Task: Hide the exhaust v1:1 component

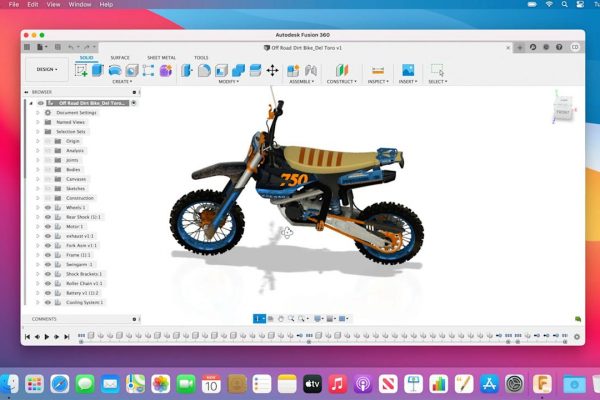Action: coord(48,236)
